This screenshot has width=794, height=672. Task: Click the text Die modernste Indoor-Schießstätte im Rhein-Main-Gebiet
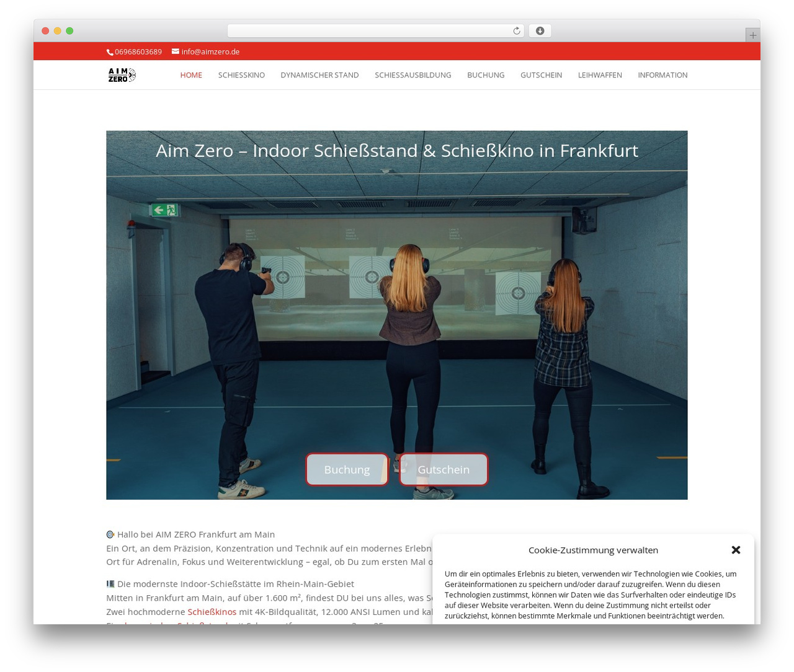point(236,584)
